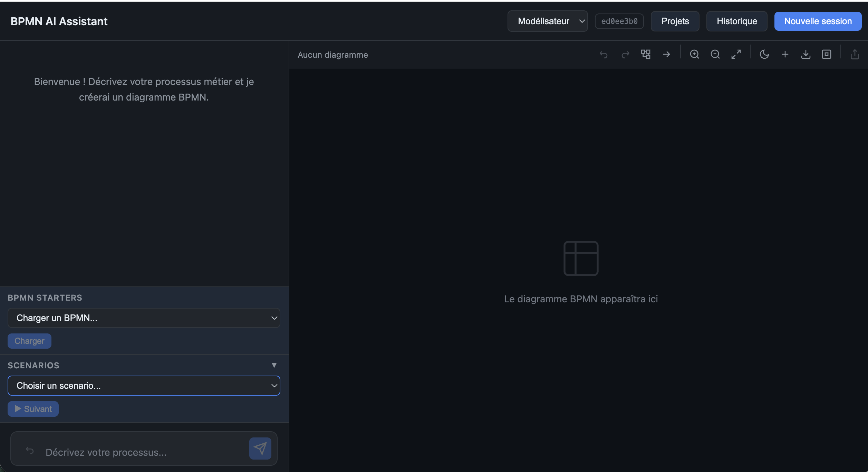This screenshot has width=868, height=472.
Task: Start a Nouvelle session
Action: click(x=818, y=21)
